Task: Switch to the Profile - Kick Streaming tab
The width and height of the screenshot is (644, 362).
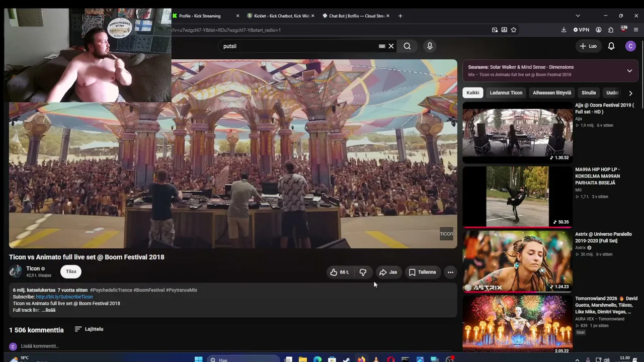Action: [205, 16]
